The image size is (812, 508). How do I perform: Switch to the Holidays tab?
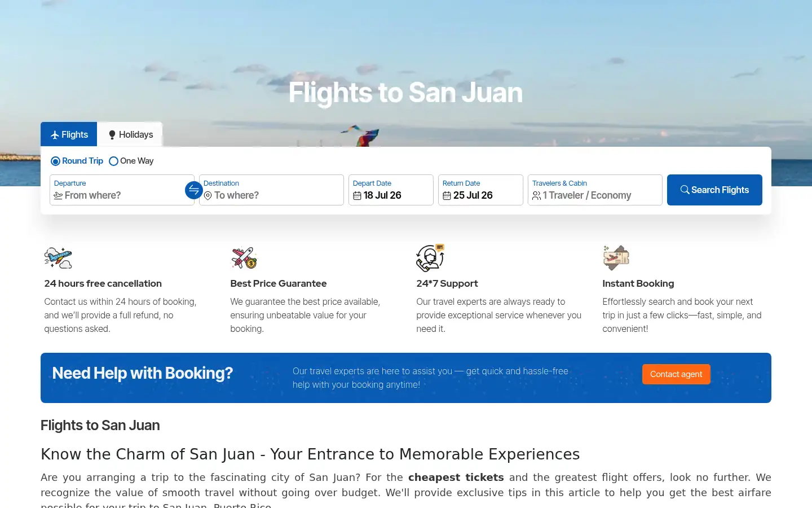tap(130, 134)
